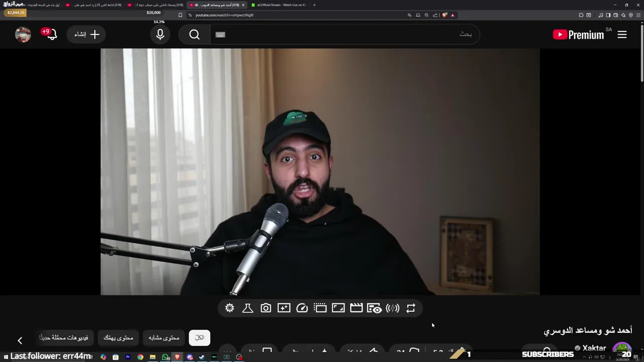Open Steam from the taskbar
The height and width of the screenshot is (362, 644).
(202, 357)
